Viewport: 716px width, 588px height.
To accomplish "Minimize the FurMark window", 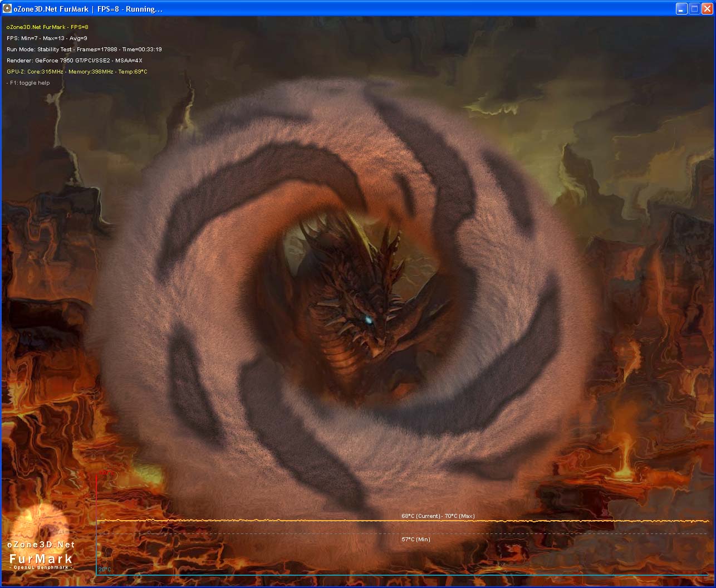I will click(x=681, y=8).
